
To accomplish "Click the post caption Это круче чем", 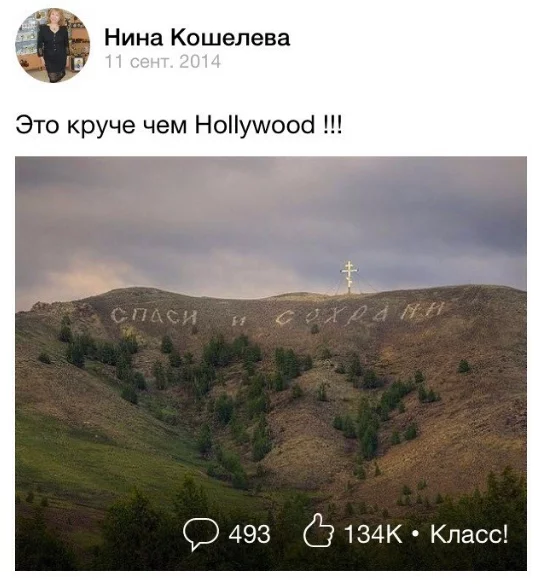I will [101, 125].
